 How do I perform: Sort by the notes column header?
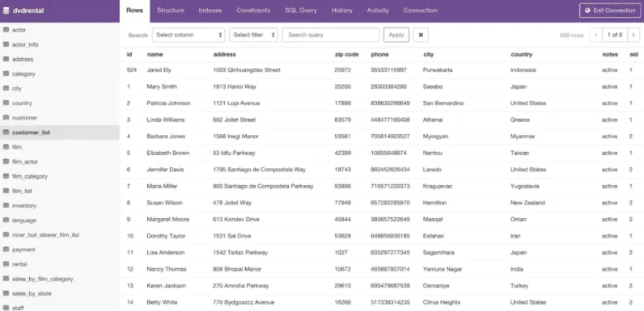pyautogui.click(x=610, y=54)
